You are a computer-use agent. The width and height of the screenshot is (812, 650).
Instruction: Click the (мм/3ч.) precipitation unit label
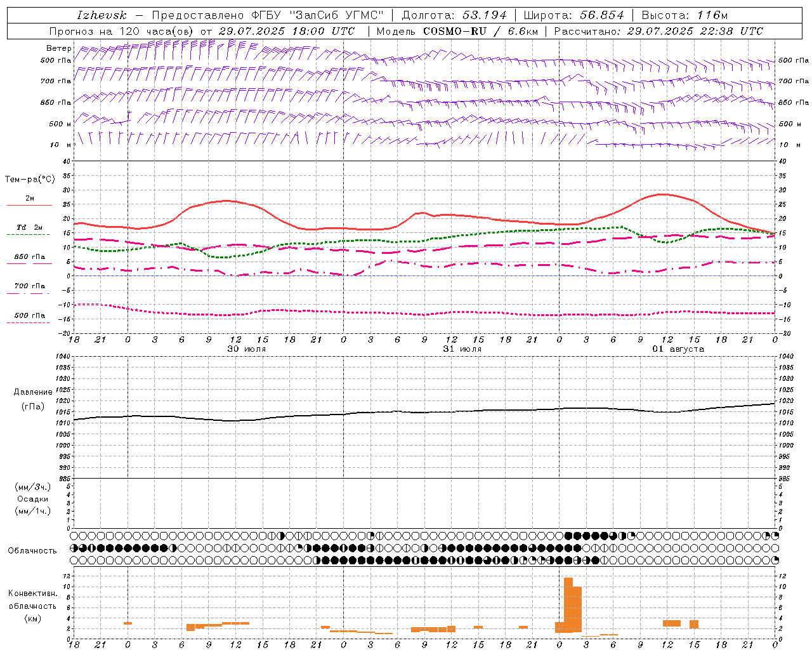34,487
